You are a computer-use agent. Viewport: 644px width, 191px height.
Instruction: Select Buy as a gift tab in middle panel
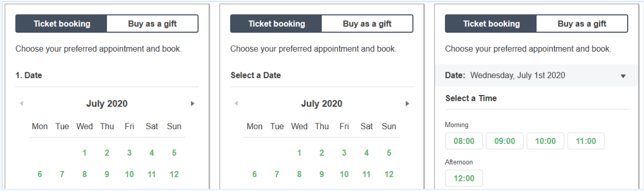(x=368, y=24)
